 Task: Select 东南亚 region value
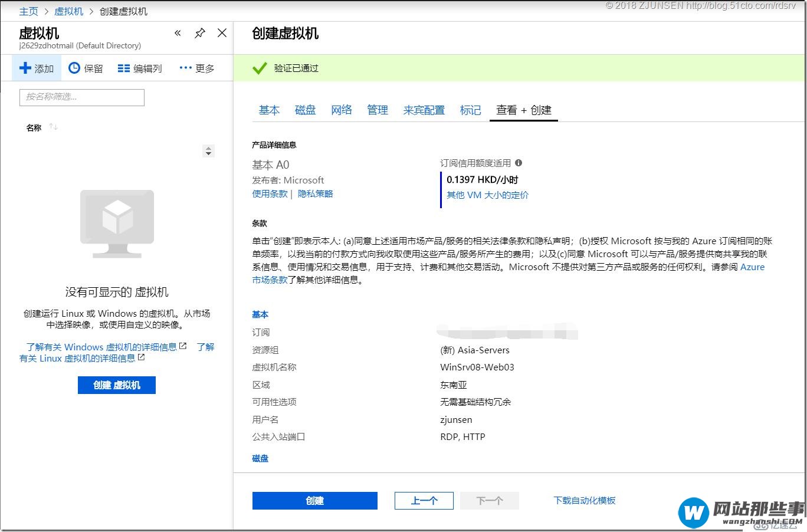(x=454, y=385)
